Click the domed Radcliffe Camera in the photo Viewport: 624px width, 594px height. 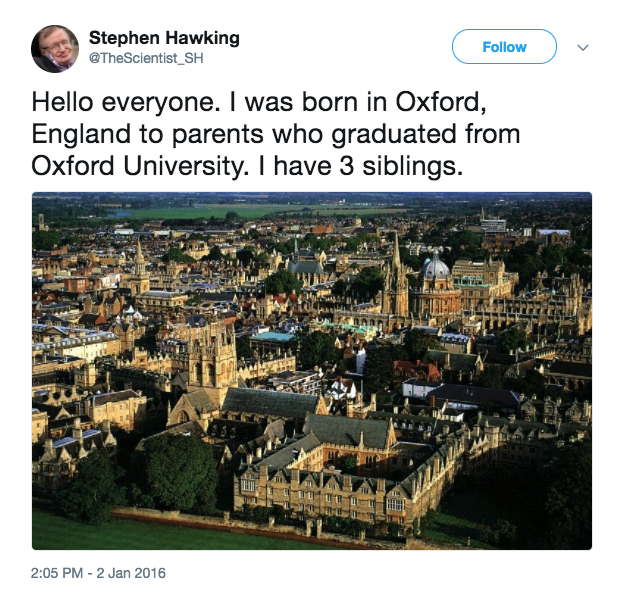436,270
